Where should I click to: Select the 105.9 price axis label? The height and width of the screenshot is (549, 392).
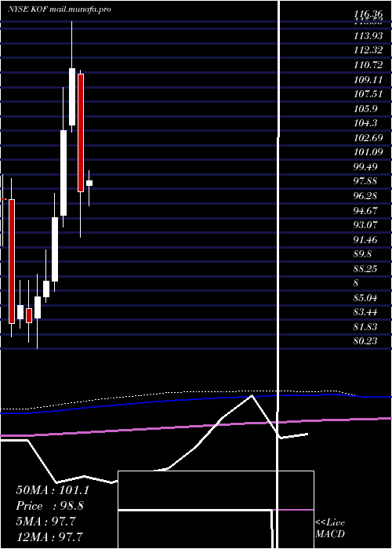pos(366,109)
